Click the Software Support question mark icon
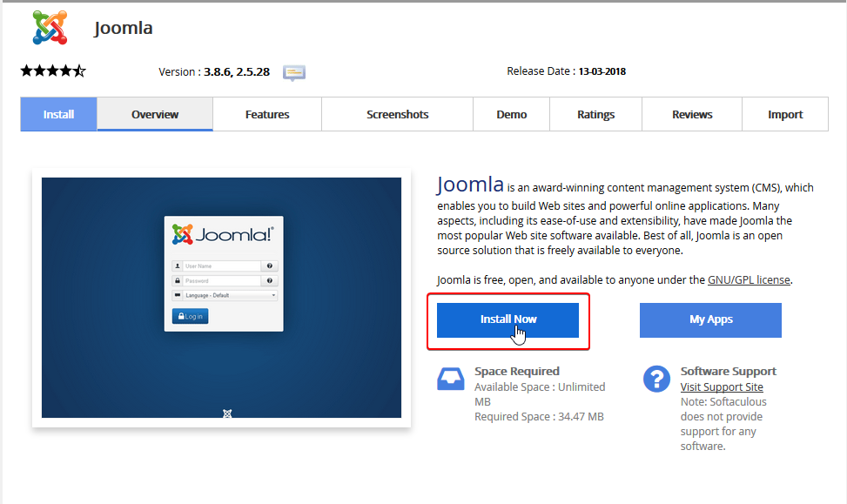 coord(656,379)
